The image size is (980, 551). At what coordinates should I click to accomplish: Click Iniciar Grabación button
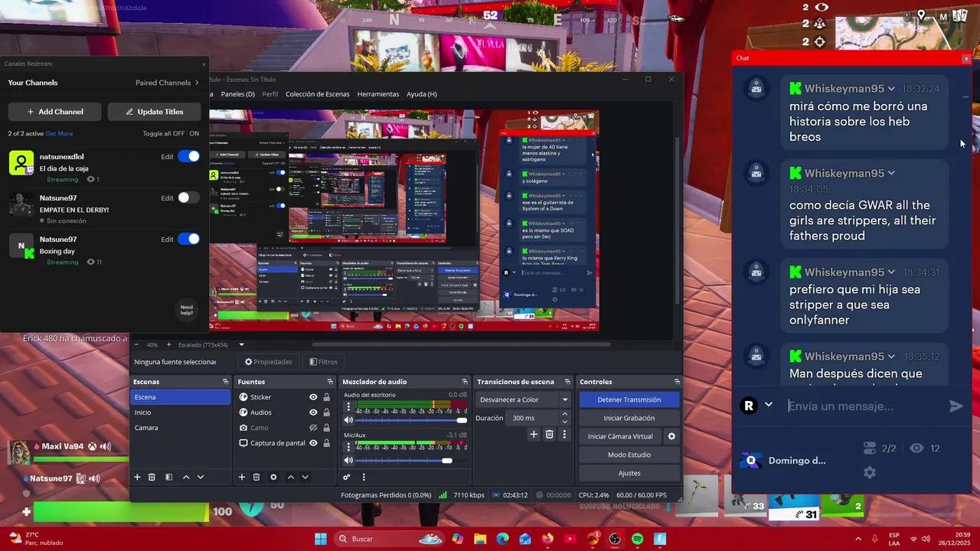[x=629, y=418]
